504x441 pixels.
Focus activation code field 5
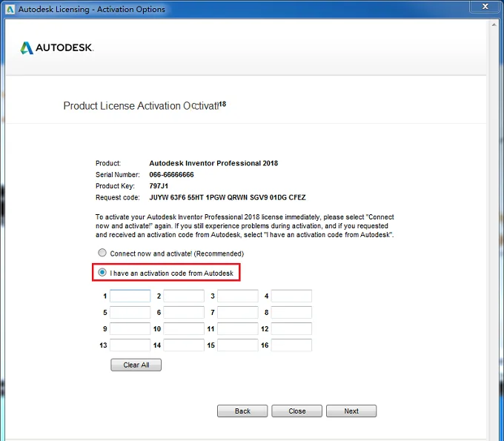click(130, 313)
